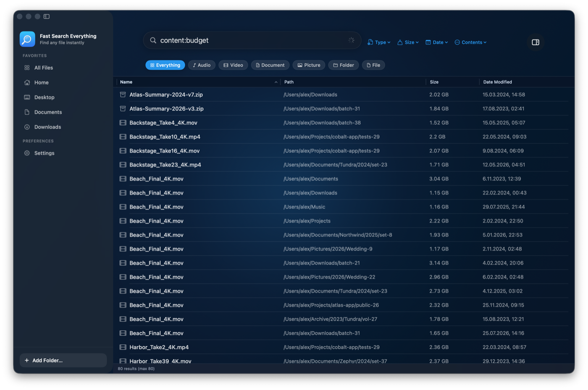Select the Audio filter tab

(x=202, y=65)
